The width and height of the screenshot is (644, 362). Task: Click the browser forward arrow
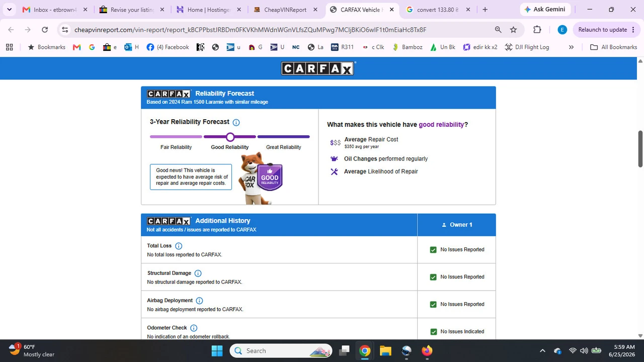(x=28, y=30)
